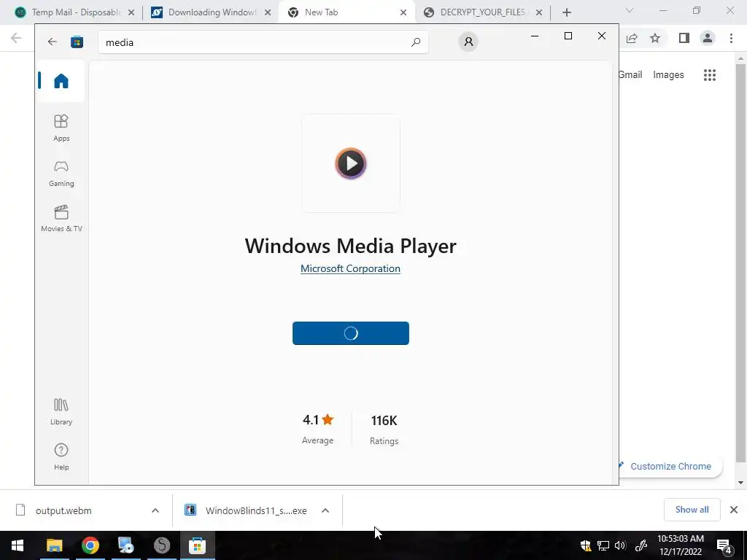Close the Temp Mail tab
The width and height of the screenshot is (747, 560).
click(x=131, y=12)
